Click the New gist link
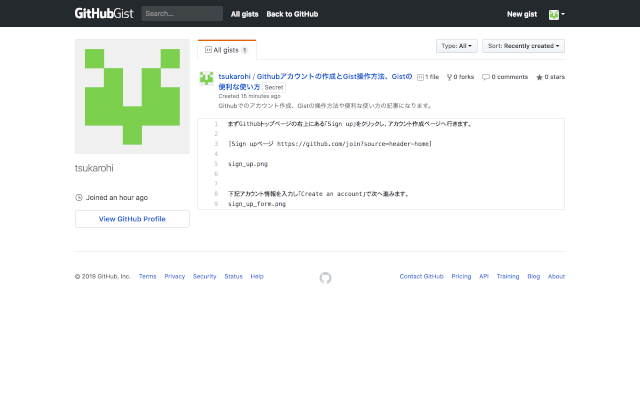The image size is (640, 400). coord(522,14)
